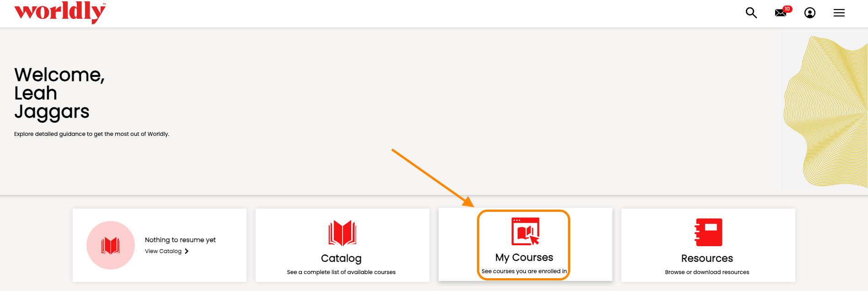Open messages via the envelope icon
Image resolution: width=868 pixels, height=291 pixels.
coord(780,13)
